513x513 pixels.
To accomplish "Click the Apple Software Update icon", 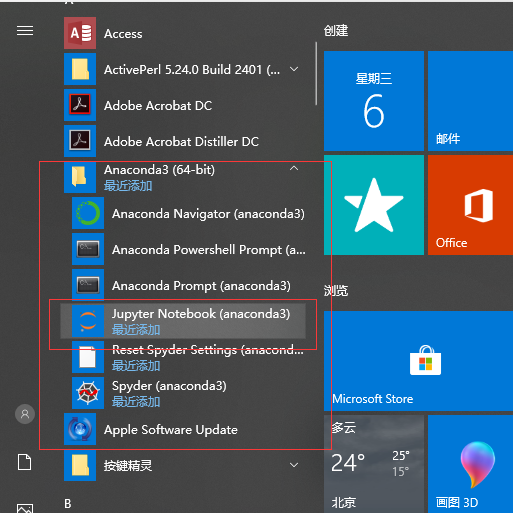I will coord(80,429).
